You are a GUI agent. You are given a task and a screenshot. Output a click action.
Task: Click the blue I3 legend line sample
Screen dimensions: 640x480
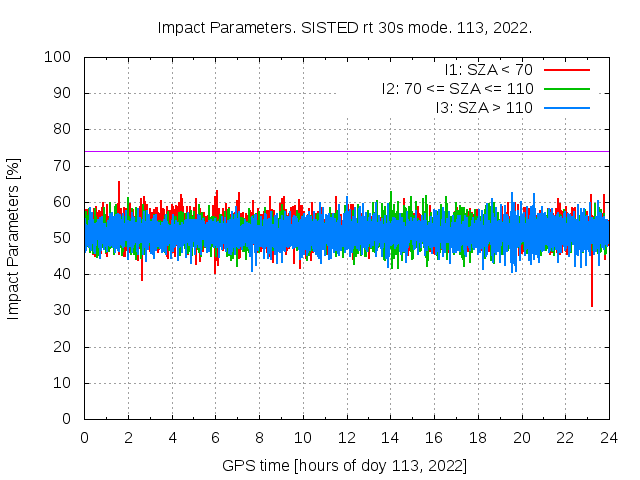pos(566,107)
